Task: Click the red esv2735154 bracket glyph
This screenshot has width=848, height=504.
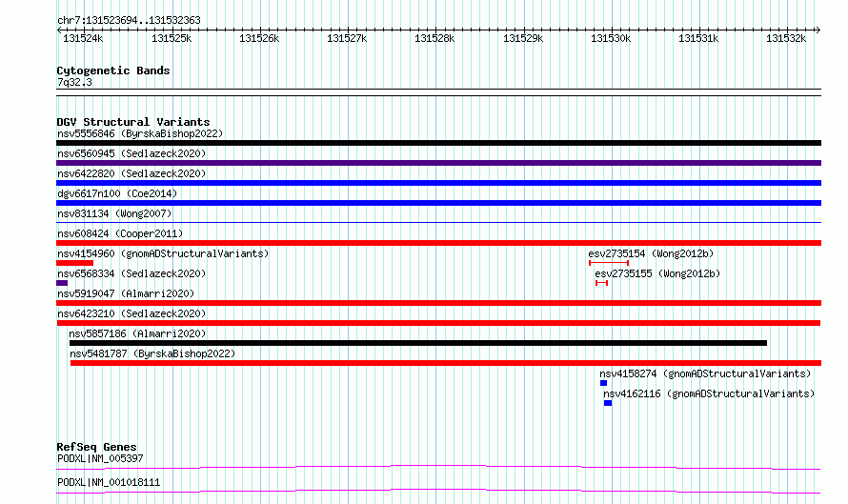Action: 609,263
